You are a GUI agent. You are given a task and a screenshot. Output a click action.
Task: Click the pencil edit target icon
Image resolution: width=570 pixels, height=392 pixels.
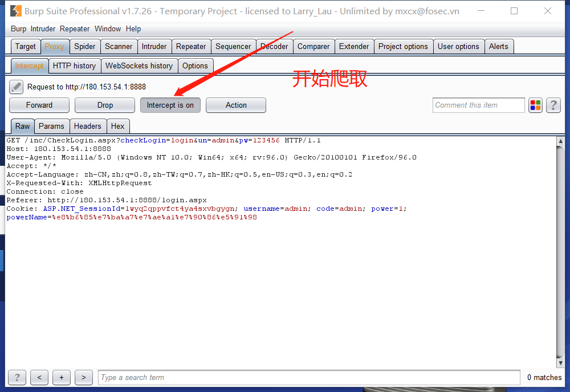[16, 87]
